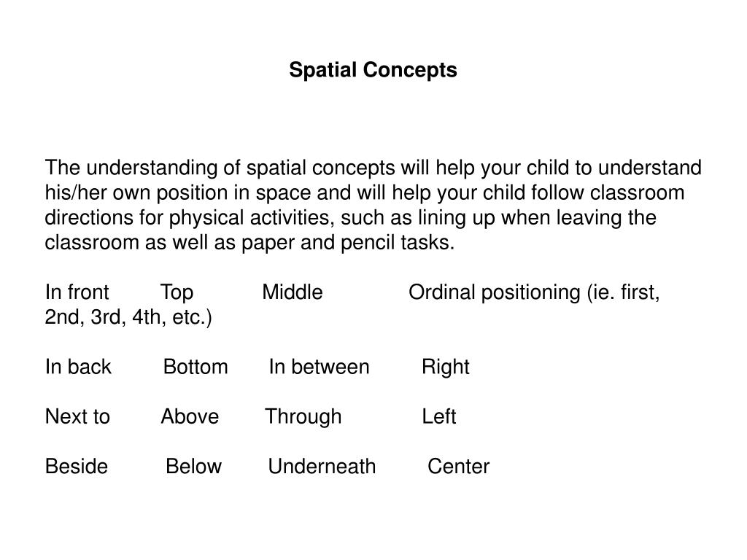Select the word "Below"
Screen dimensions: 747x560
point(194,466)
